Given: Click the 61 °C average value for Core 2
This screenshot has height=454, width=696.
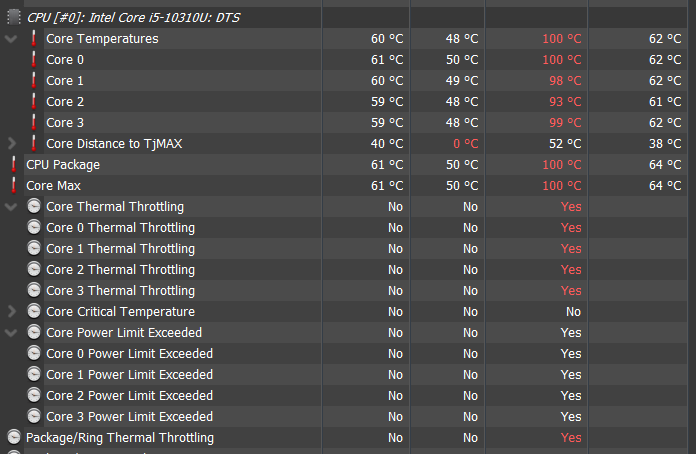Looking at the screenshot, I should pos(665,102).
